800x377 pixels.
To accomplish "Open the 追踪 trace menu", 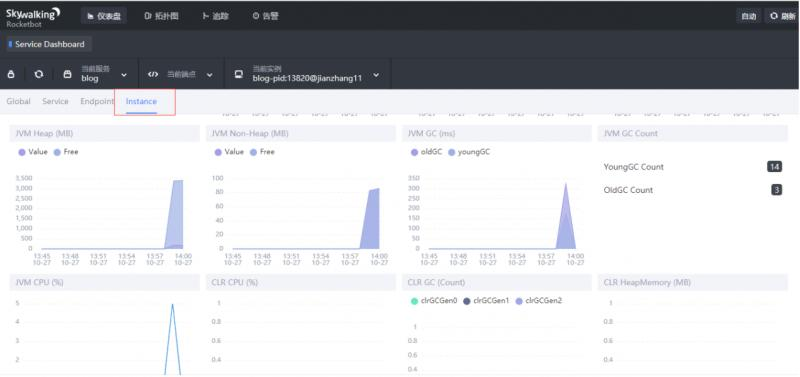I will click(x=215, y=16).
